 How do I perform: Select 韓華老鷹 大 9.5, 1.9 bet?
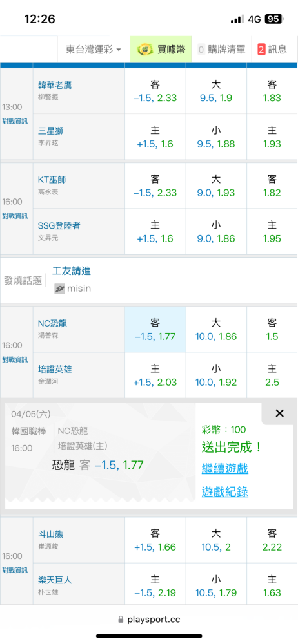coord(216,91)
